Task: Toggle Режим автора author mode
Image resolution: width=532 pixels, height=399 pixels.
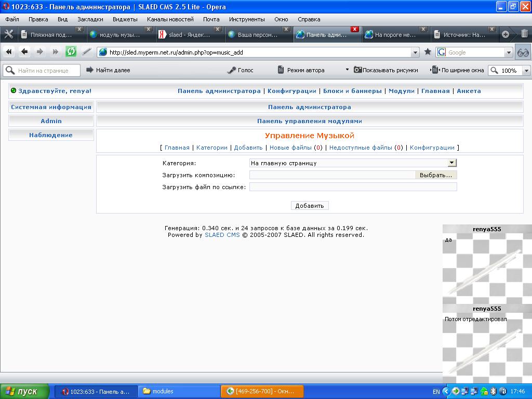Action: pos(301,70)
